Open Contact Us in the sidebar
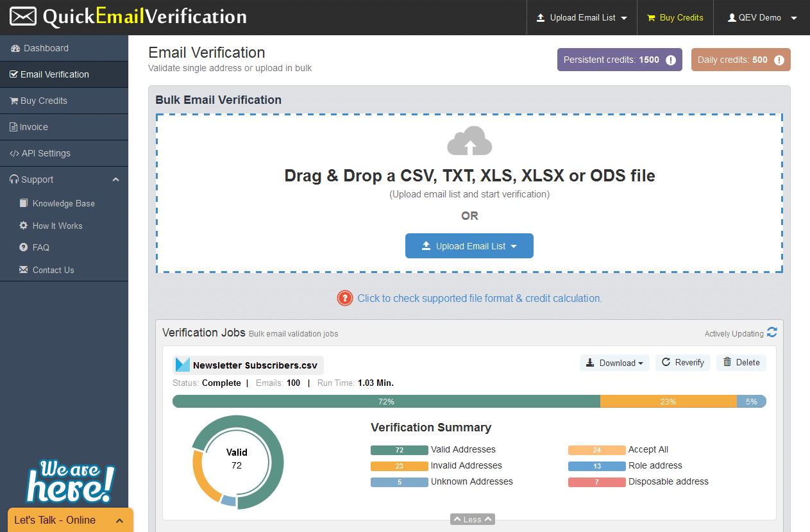Viewport: 810px width, 532px height. 53,270
